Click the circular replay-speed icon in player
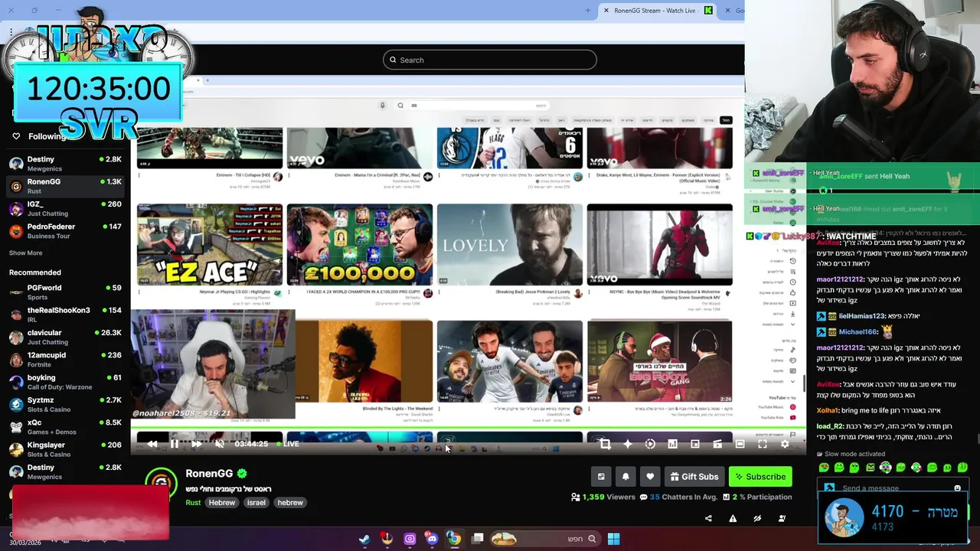This screenshot has width=980, height=551. tap(650, 444)
